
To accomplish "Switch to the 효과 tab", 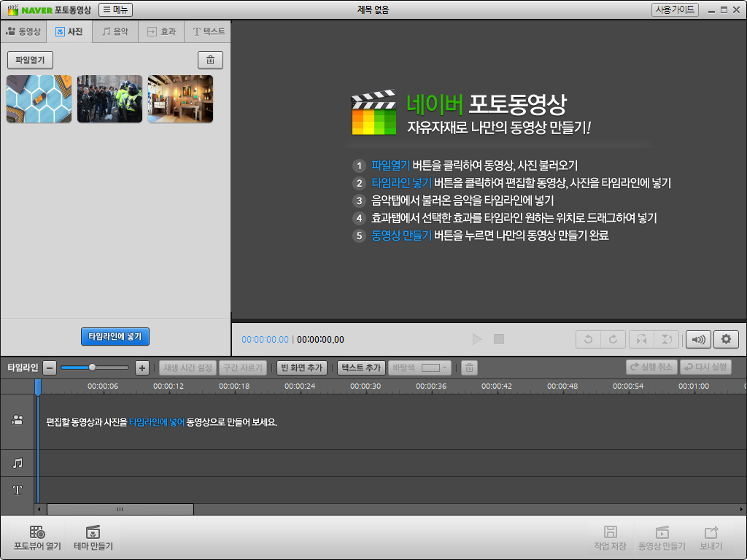I will pos(161,31).
